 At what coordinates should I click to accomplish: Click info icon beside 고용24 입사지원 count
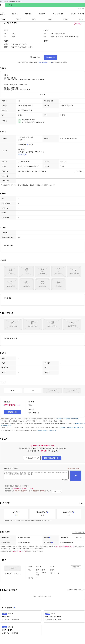(74, 512)
